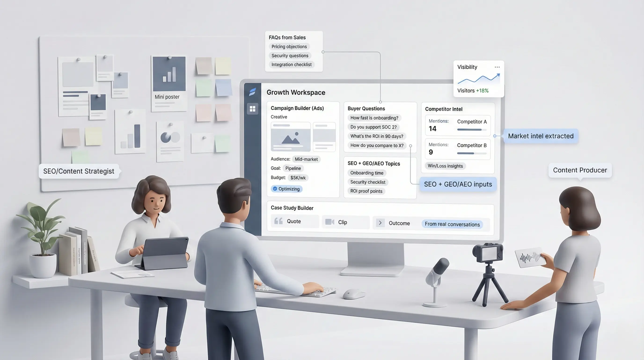Screen dimensions: 644x360
Task: Click the Win/Loss insights button
Action: pyautogui.click(x=445, y=166)
